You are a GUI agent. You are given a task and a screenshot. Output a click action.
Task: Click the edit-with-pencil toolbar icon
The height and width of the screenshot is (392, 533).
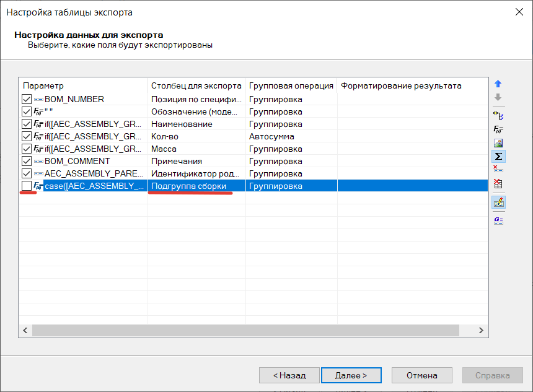pyautogui.click(x=498, y=203)
